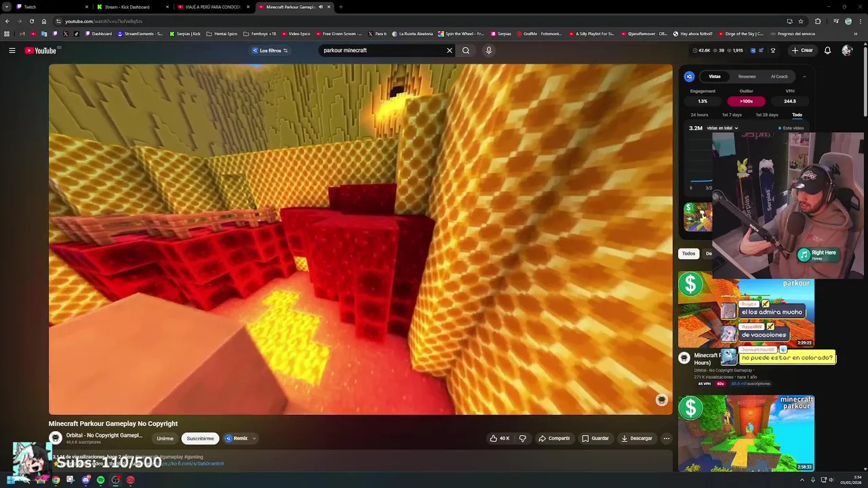Image resolution: width=868 pixels, height=488 pixels.
Task: Click the channel watermark on the video
Action: tap(661, 400)
